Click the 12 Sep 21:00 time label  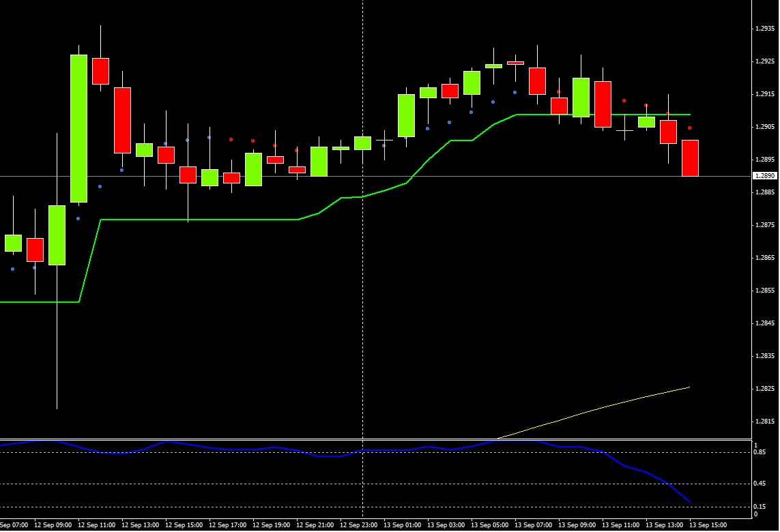coord(315,525)
